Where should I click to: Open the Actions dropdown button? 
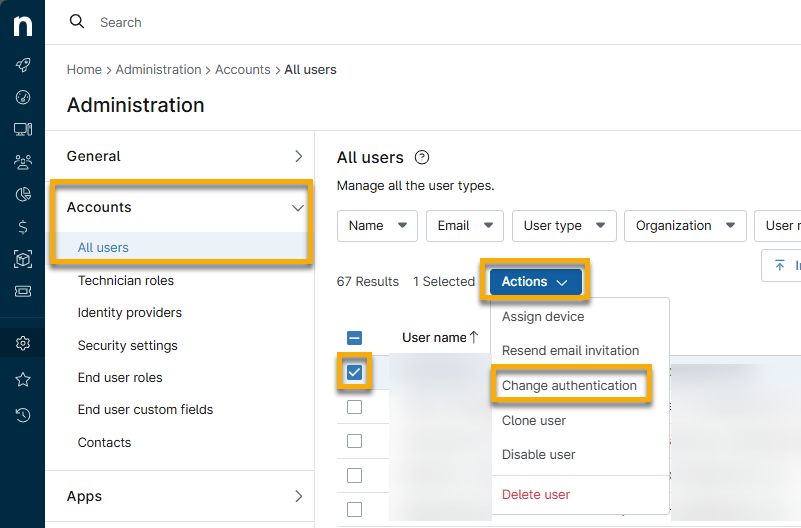[x=535, y=282]
